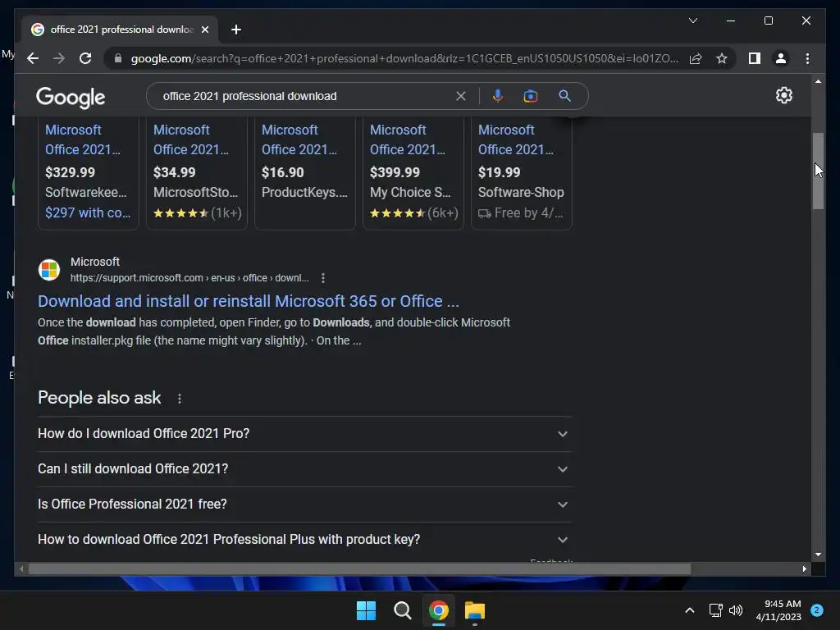Screen dimensions: 840x630
Task: Open the network status tray icon
Action: click(715, 610)
